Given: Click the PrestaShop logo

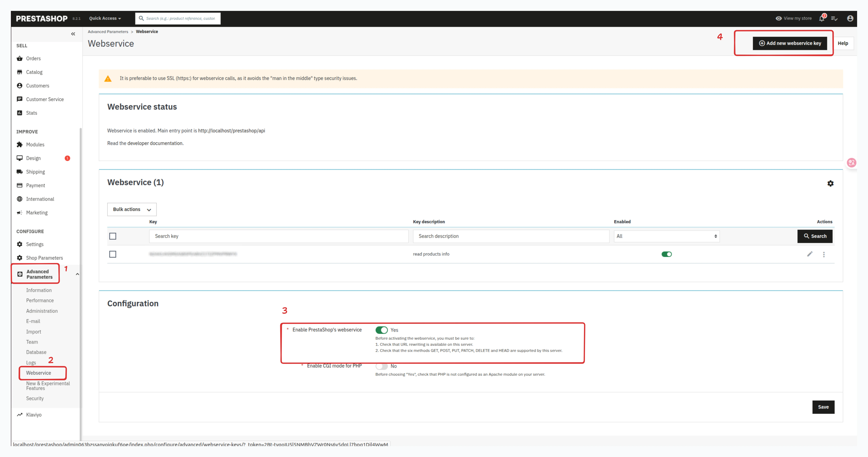Looking at the screenshot, I should point(42,19).
